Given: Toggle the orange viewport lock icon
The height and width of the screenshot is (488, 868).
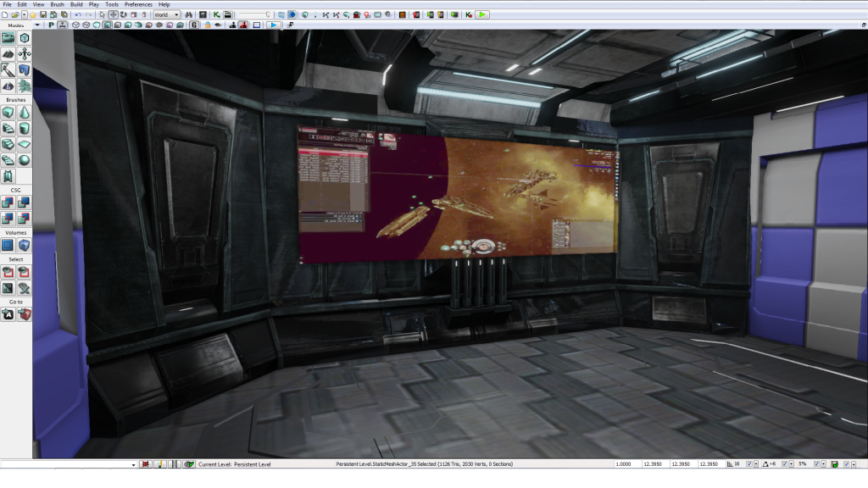Looking at the screenshot, I should click(208, 25).
